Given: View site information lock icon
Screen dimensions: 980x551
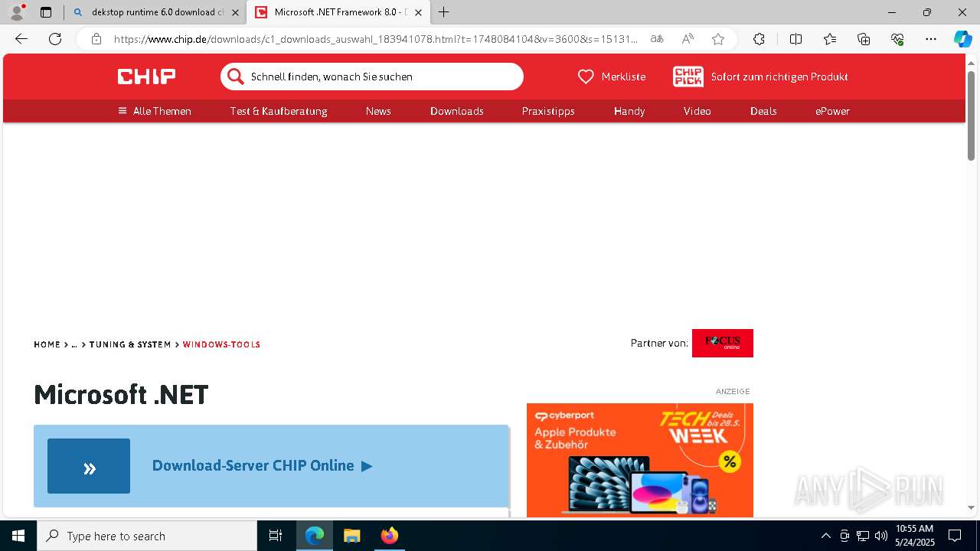Looking at the screenshot, I should [96, 39].
